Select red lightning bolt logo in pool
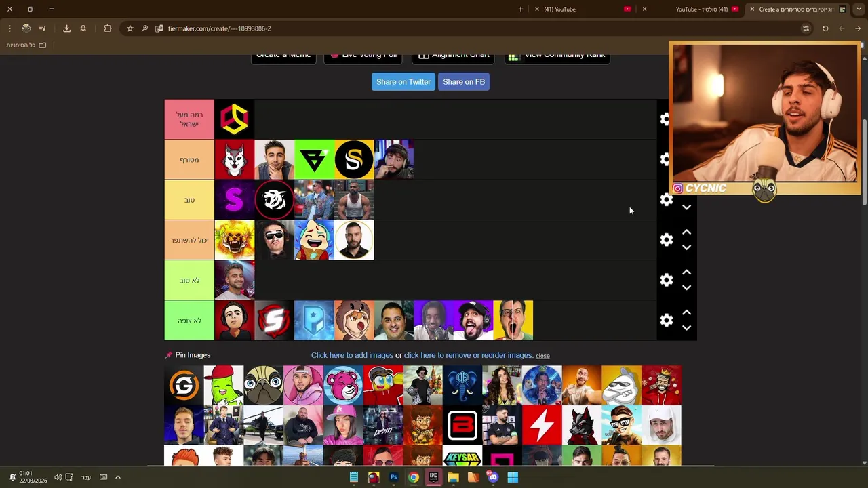 click(542, 426)
